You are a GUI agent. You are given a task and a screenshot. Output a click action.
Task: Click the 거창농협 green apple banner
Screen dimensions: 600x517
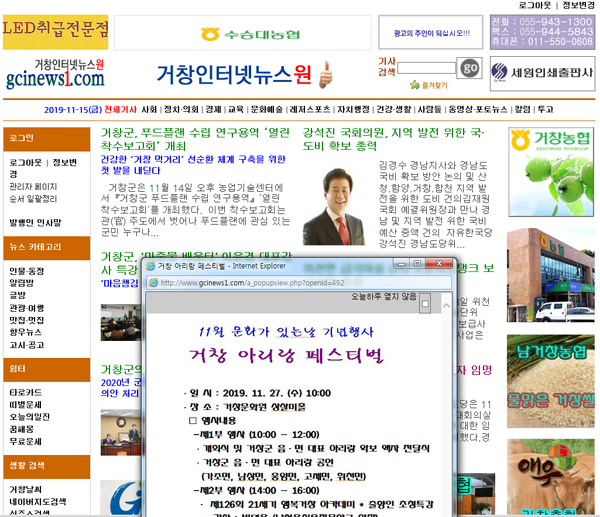tap(551, 172)
